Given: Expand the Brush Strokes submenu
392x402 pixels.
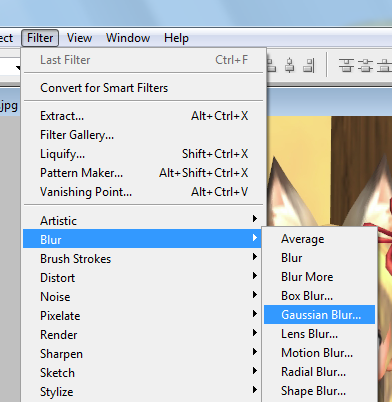Looking at the screenshot, I should coord(143,259).
